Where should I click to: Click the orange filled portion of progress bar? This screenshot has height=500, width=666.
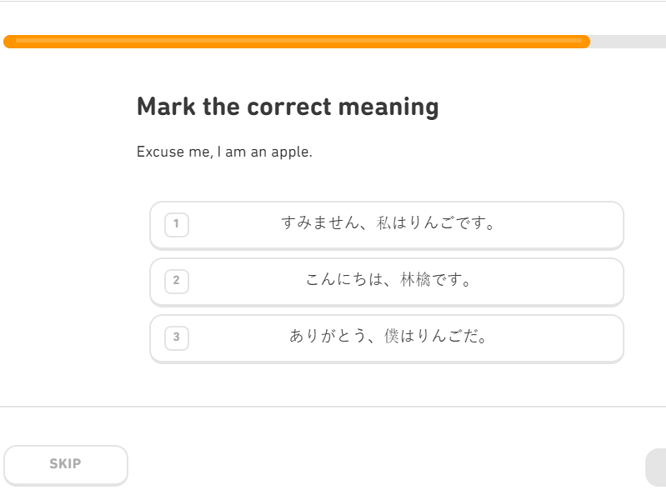coord(300,42)
